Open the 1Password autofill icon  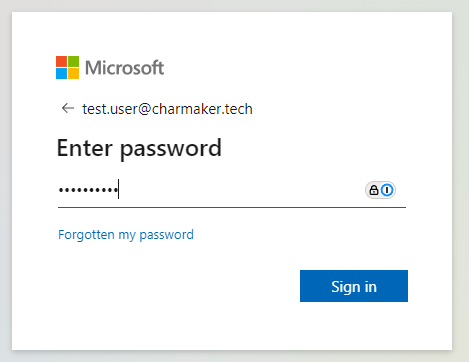387,190
